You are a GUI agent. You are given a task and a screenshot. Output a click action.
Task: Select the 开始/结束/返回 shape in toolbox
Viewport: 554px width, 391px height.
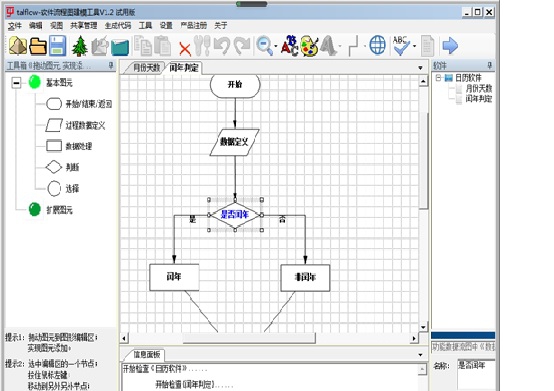tap(80, 104)
